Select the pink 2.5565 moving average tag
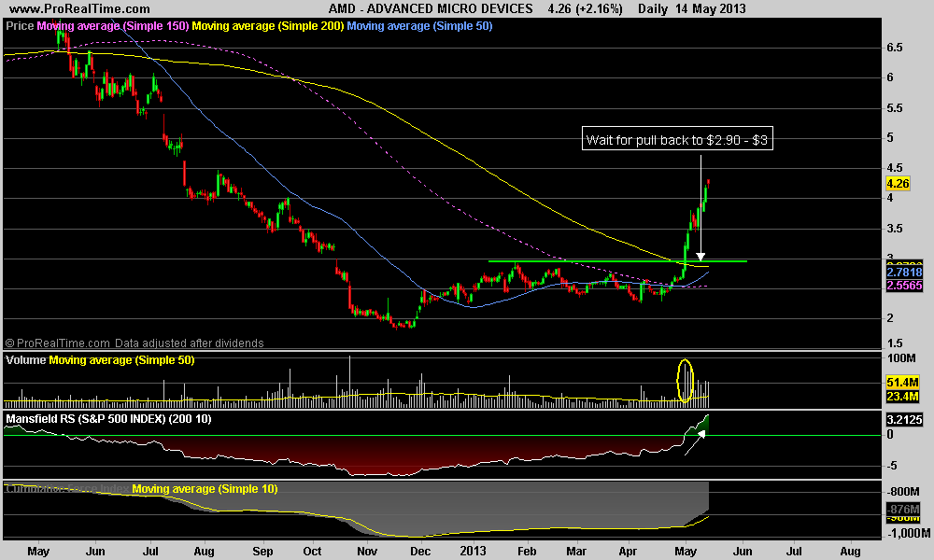The image size is (934, 560). [x=904, y=285]
